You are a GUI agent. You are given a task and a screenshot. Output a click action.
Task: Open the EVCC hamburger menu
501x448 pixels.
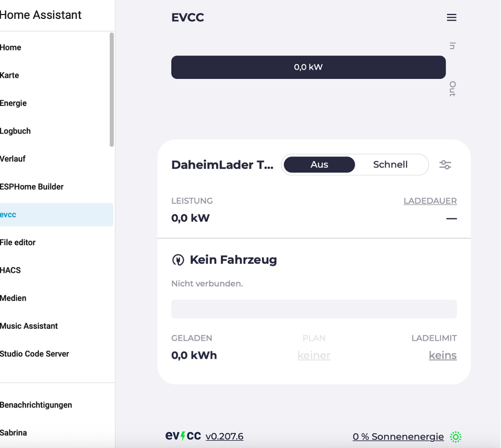[x=451, y=18]
